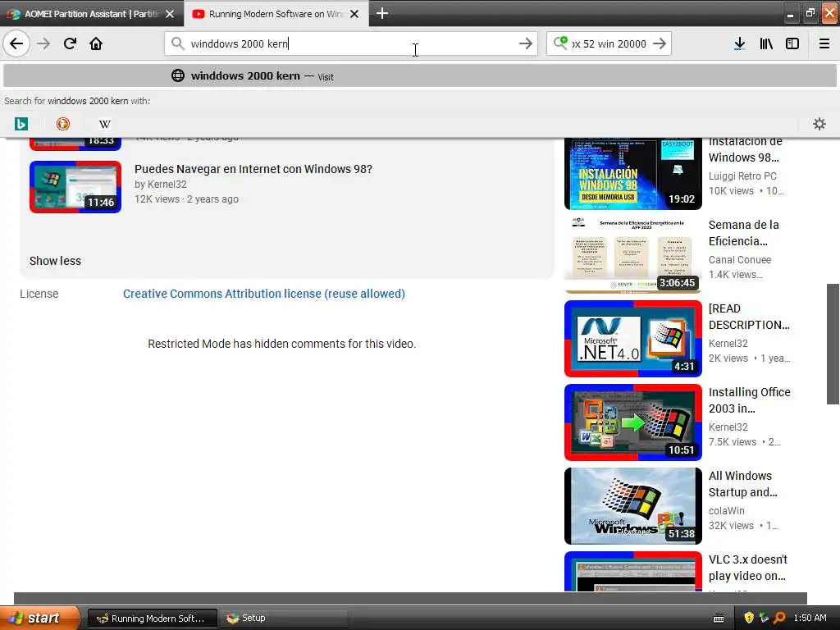This screenshot has width=840, height=630.
Task: Open Installing Office 2003 thumbnail
Action: click(x=633, y=422)
